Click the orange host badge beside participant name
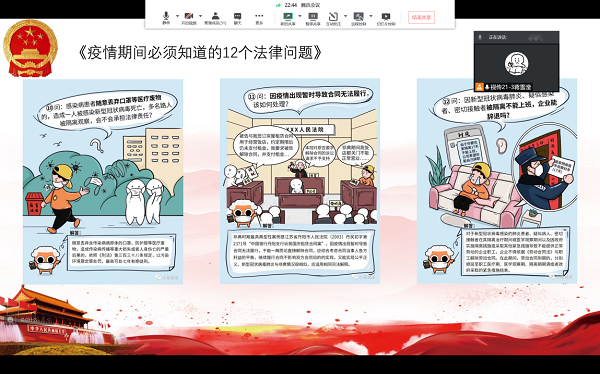This screenshot has width=600, height=374. pos(479,87)
